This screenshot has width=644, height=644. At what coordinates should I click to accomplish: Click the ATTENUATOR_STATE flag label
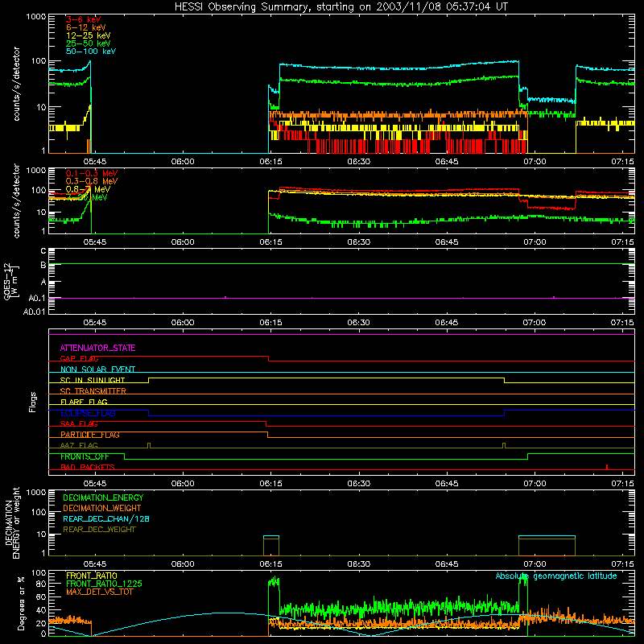tap(97, 348)
